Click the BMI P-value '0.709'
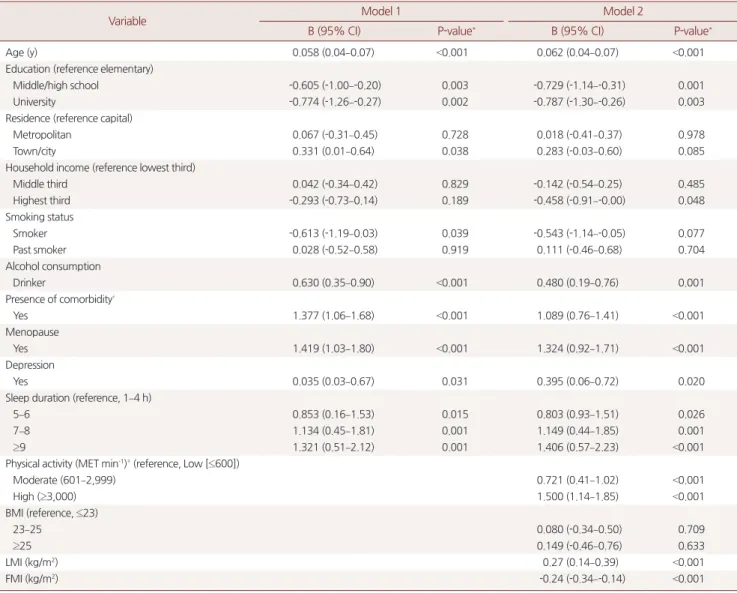Image resolution: width=737 pixels, height=593 pixels. (691, 530)
